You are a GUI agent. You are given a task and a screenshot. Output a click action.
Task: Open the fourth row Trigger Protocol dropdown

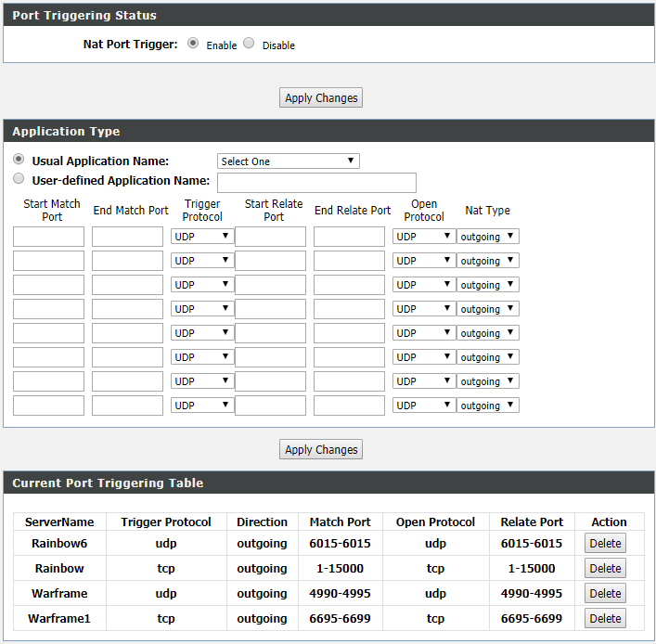pos(202,309)
